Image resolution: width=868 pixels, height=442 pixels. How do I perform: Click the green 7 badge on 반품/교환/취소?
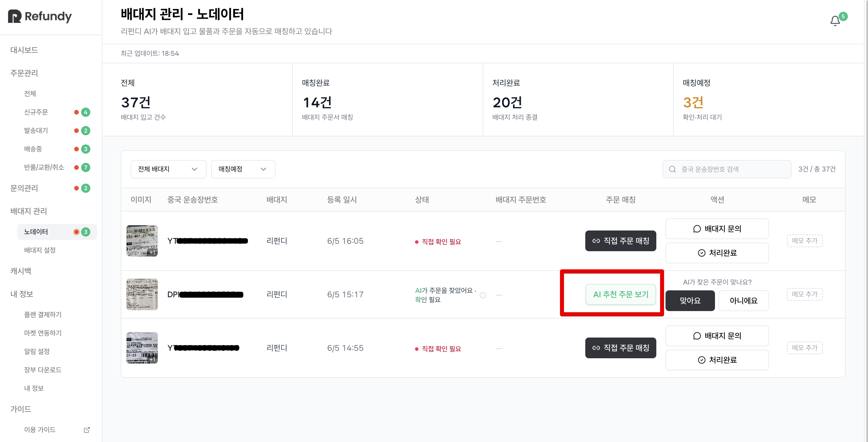[86, 167]
